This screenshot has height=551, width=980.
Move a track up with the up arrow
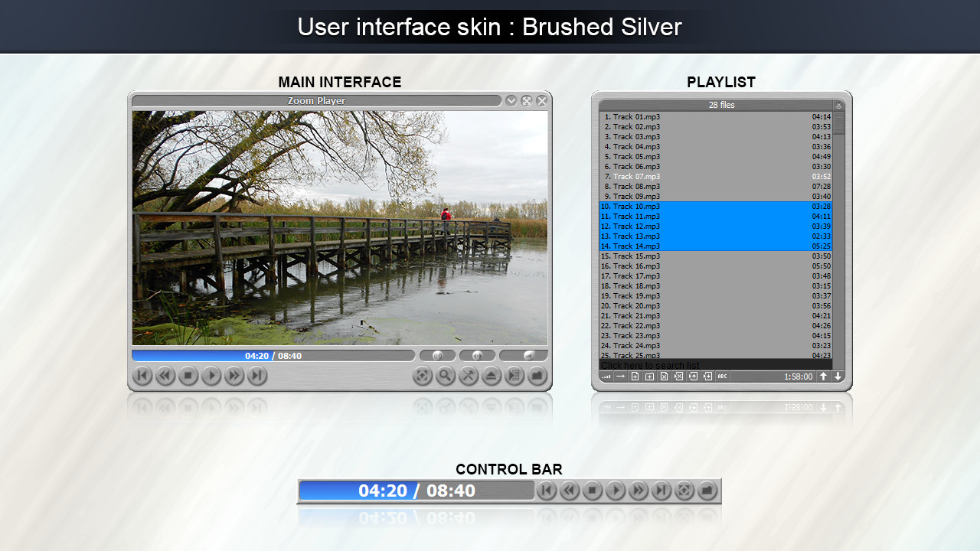tap(823, 376)
